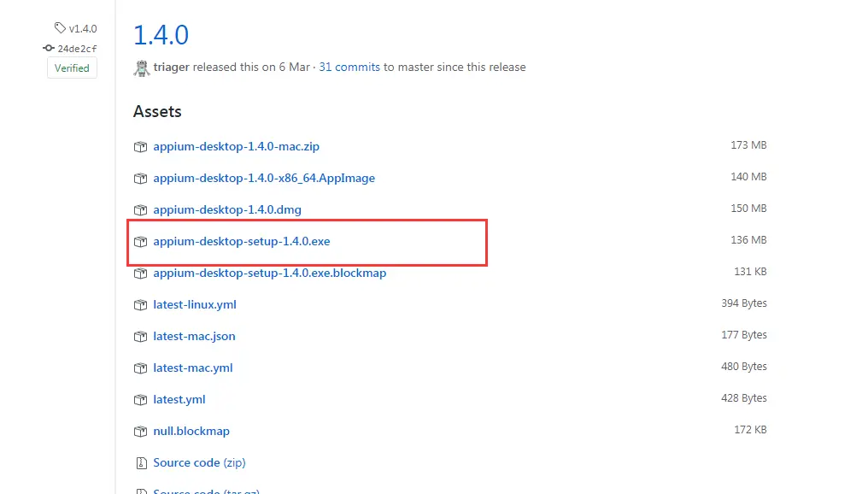Open commit 24de2cf
The image size is (868, 494).
[78, 49]
